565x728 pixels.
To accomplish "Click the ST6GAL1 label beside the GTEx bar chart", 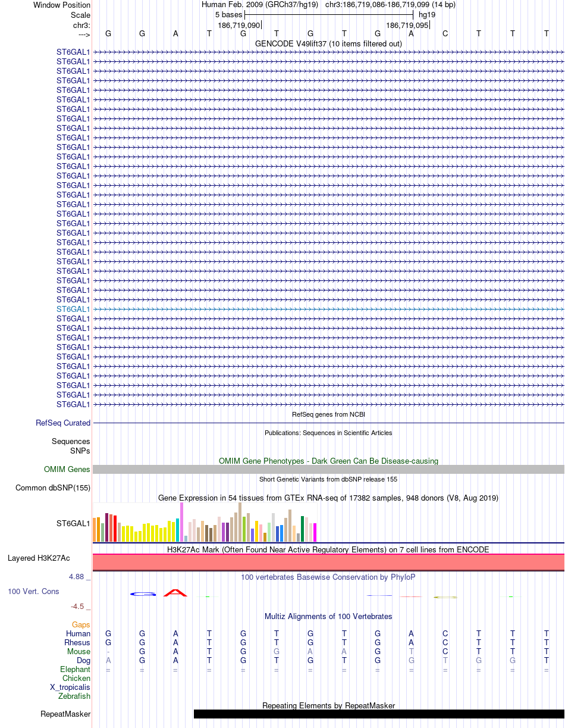I will [73, 524].
